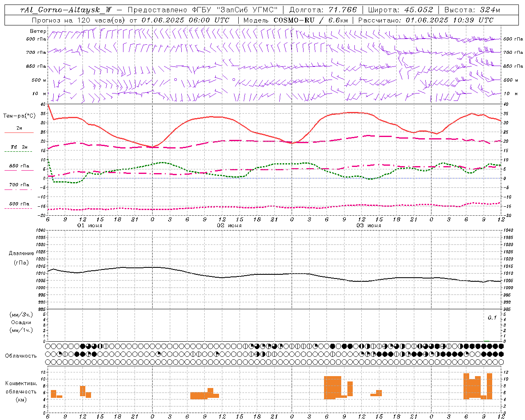Click the 01 июня date label
The width and height of the screenshot is (525, 420).
click(x=90, y=226)
